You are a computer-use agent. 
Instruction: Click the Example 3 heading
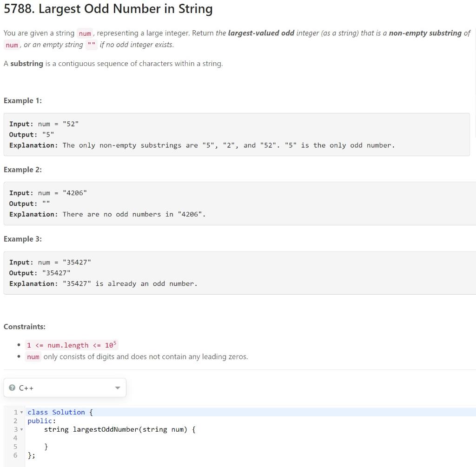[x=23, y=239]
